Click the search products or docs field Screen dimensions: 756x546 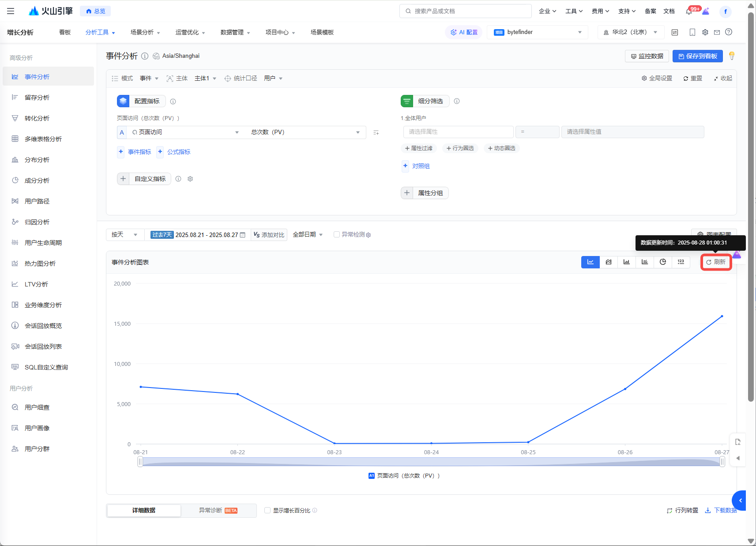[466, 11]
